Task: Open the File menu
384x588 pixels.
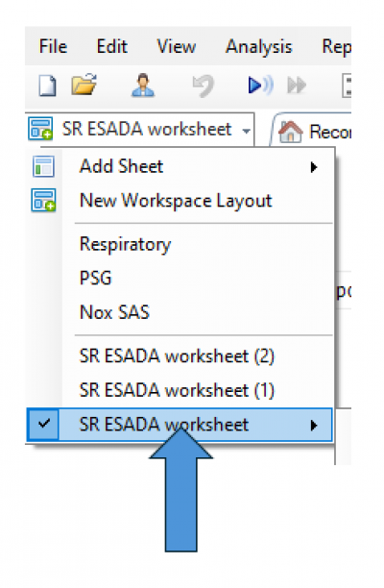Action: (x=53, y=47)
